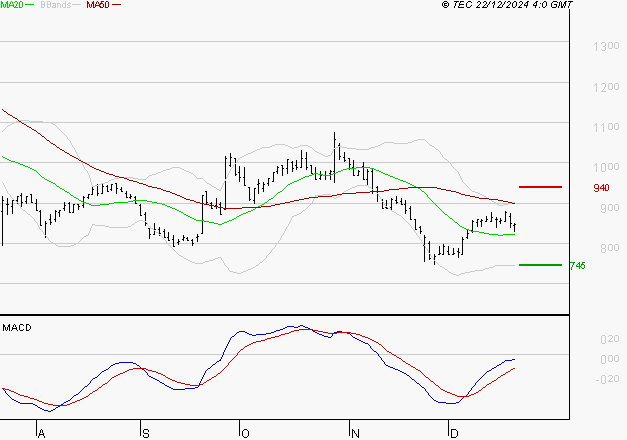Click the green MA20 legend line swatch
The width and height of the screenshot is (627, 440).
(x=30, y=5)
